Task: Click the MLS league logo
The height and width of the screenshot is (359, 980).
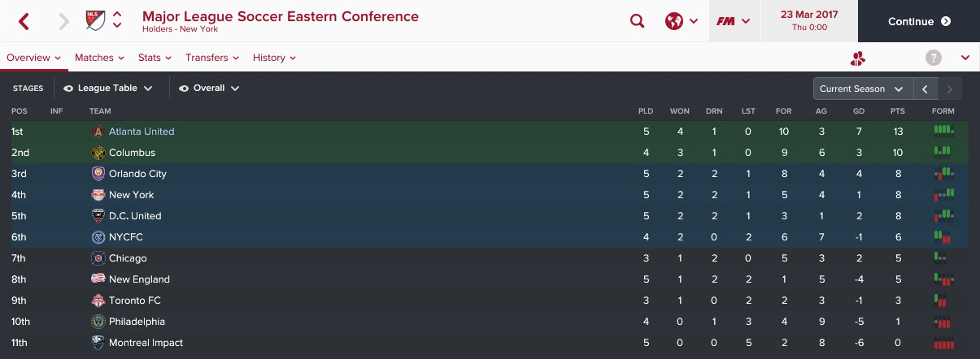Action: click(95, 20)
